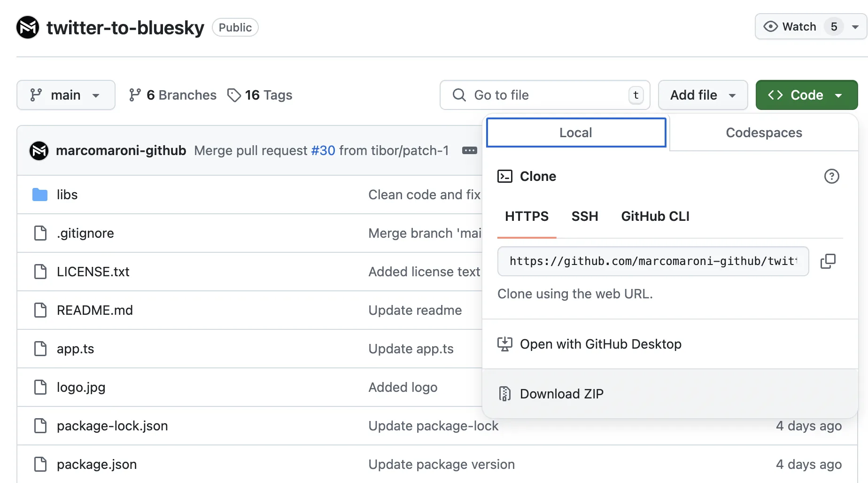
Task: Open 'Update app.ts' commit message
Action: pyautogui.click(x=411, y=349)
